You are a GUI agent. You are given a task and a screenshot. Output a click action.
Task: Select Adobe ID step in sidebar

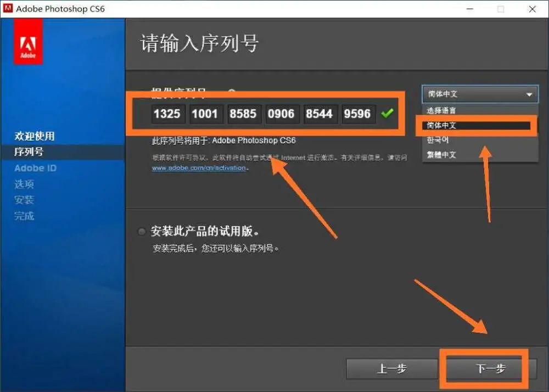point(35,168)
